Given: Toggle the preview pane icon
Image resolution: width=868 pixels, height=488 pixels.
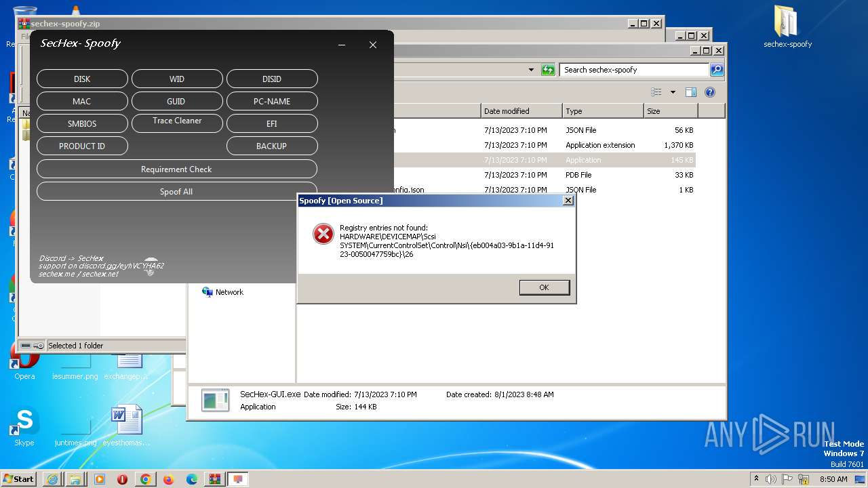Looking at the screenshot, I should pyautogui.click(x=691, y=92).
